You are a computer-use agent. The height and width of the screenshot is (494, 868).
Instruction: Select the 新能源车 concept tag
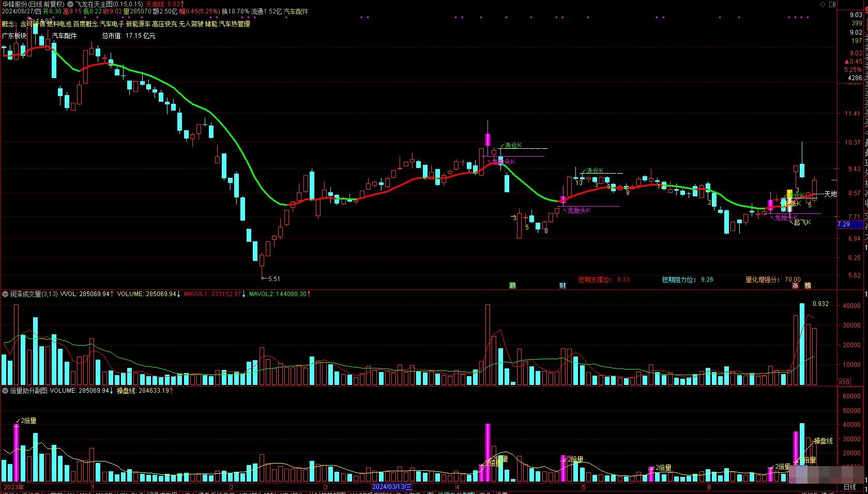[138, 24]
